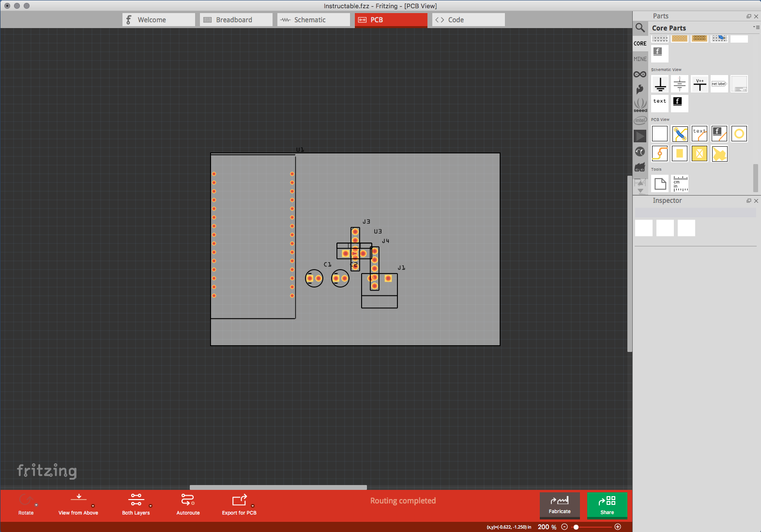Toggle the View from Above button
Screen dimensions: 761x532
[x=78, y=504]
